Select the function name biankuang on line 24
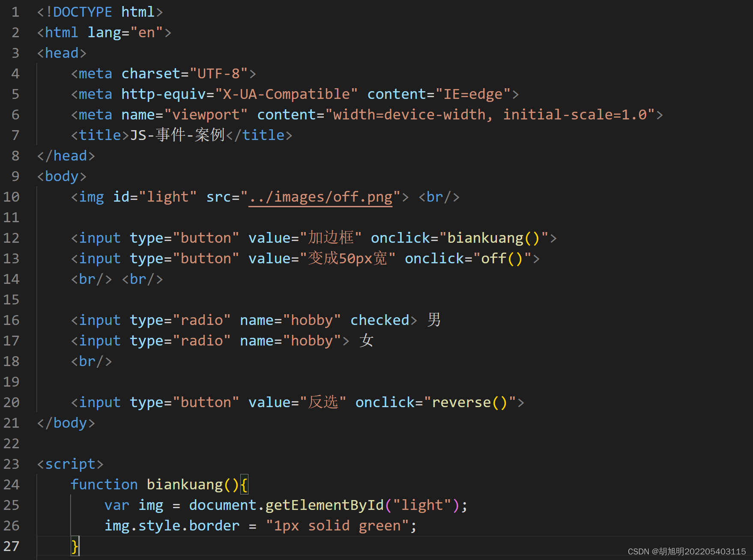This screenshot has height=560, width=753. [x=185, y=484]
